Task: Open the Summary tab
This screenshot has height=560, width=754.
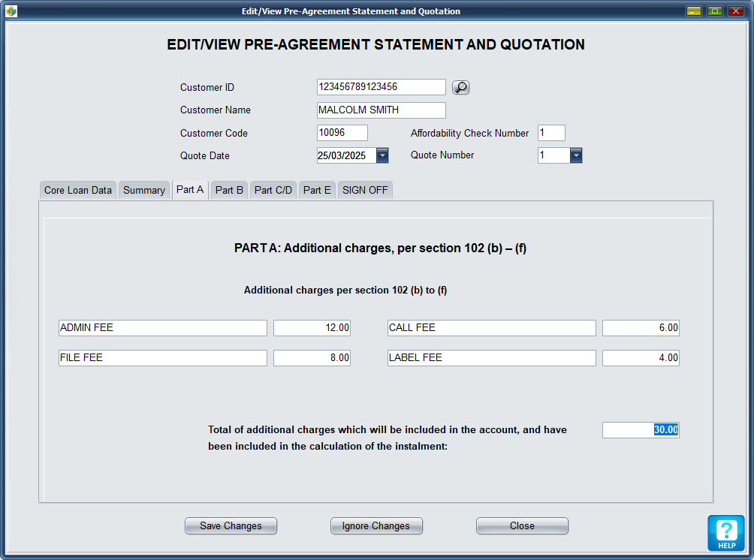Action: (x=144, y=190)
